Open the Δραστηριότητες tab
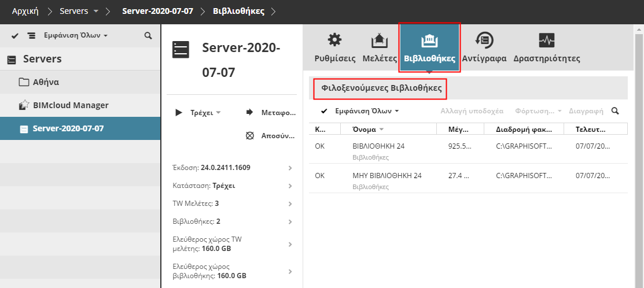Viewport: 644px width, 288px height. pos(547,48)
